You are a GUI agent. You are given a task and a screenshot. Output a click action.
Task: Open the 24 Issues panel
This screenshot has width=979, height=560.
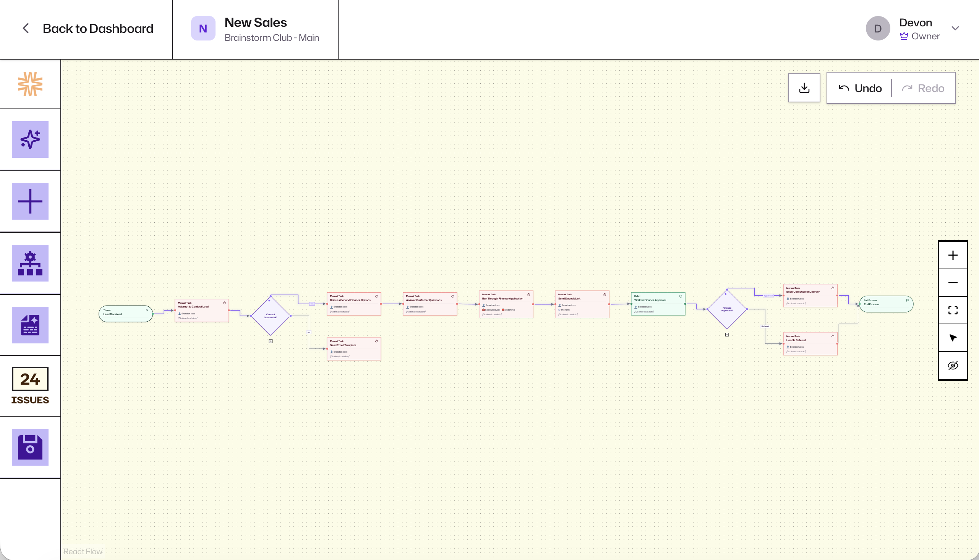(30, 386)
